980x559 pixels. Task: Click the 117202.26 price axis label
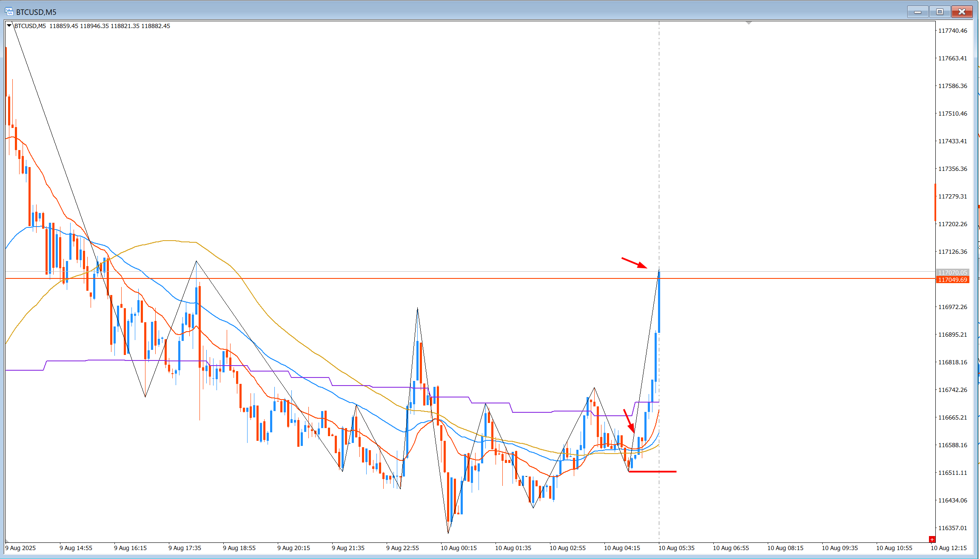point(953,224)
